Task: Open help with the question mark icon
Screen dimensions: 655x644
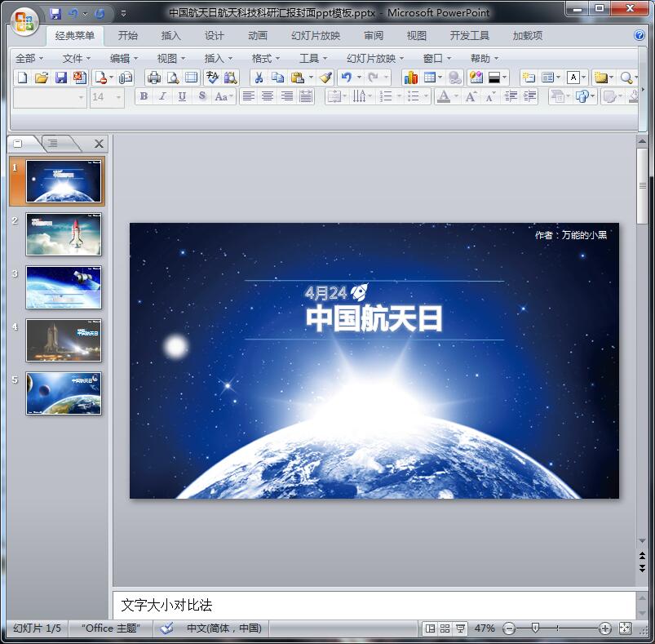Action: 640,35
